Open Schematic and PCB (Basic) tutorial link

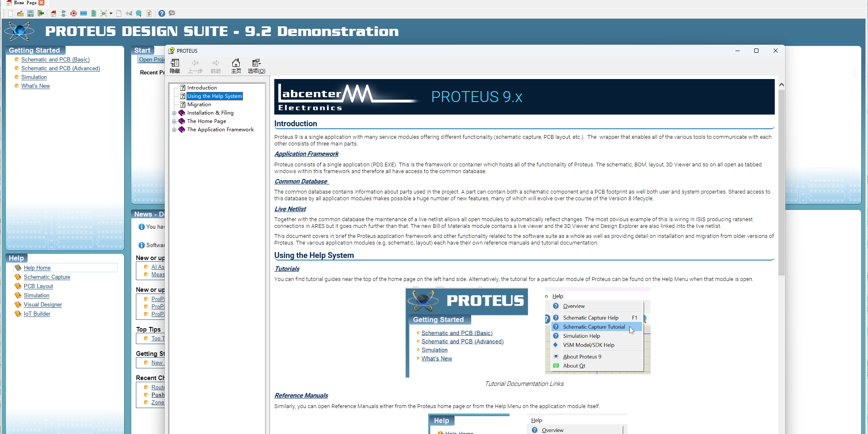(55, 60)
